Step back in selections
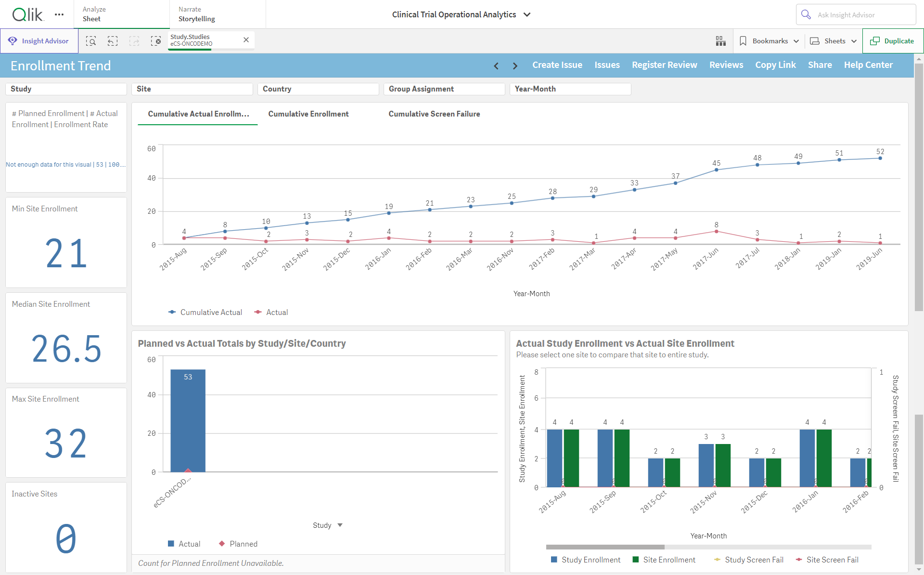This screenshot has width=924, height=575. pos(113,41)
